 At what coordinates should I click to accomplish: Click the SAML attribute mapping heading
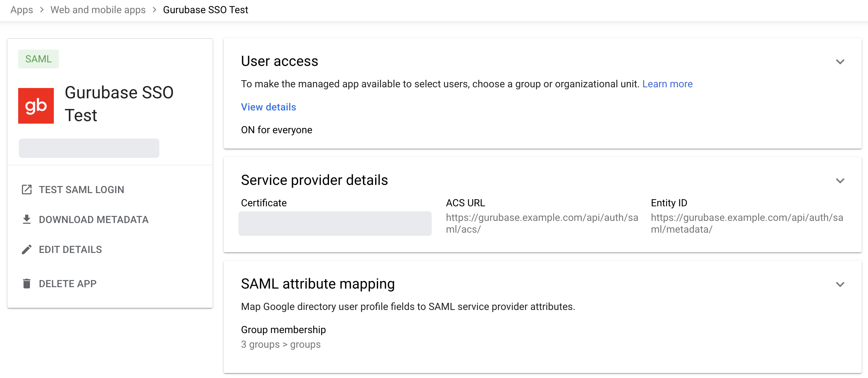pos(318,284)
